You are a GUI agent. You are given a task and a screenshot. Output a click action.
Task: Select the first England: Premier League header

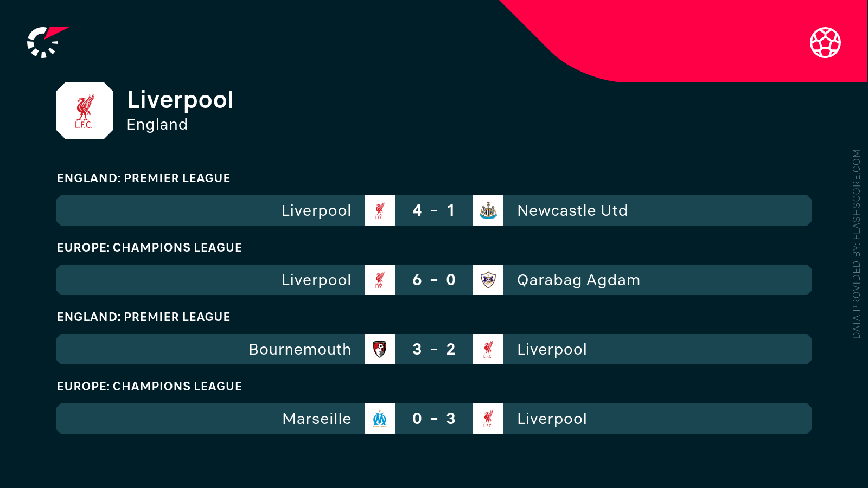(x=144, y=178)
